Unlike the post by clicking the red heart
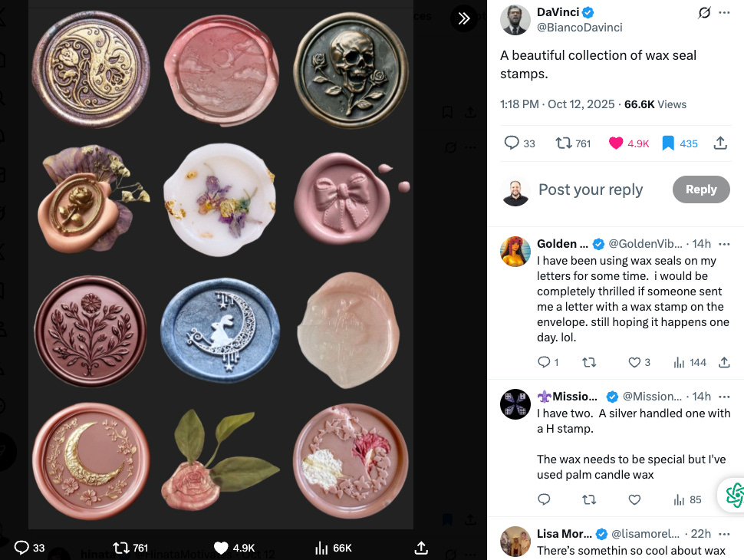The width and height of the screenshot is (744, 560). [616, 143]
